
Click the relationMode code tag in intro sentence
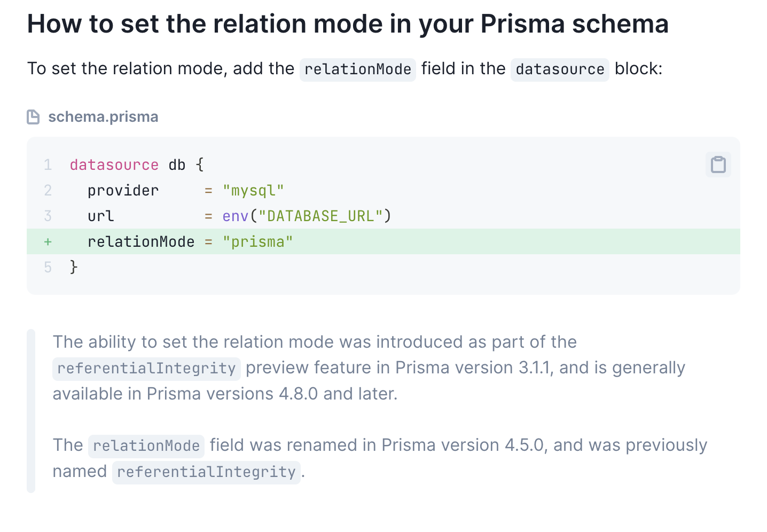pyautogui.click(x=357, y=69)
